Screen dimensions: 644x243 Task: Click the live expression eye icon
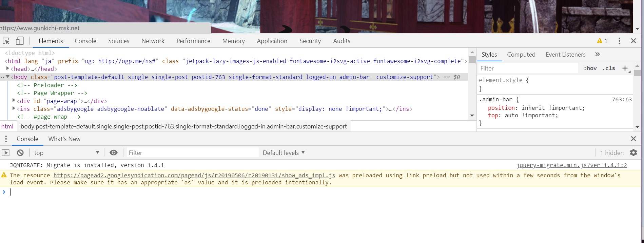click(x=114, y=153)
